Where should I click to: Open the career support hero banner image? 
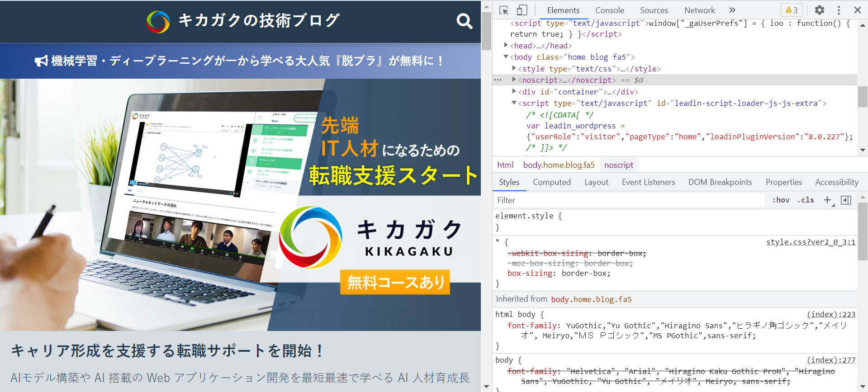[x=240, y=205]
